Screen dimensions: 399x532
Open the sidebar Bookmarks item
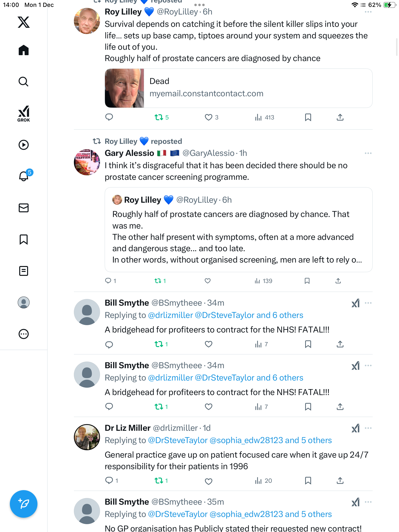tap(24, 239)
